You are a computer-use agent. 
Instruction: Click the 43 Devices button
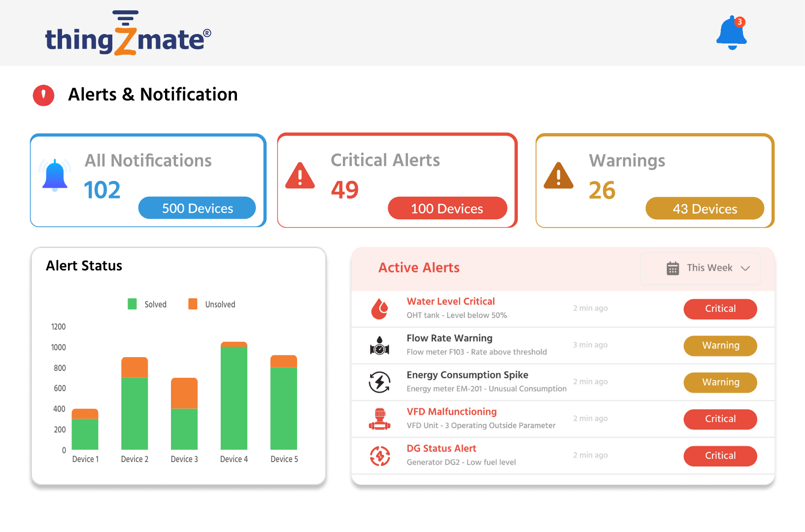click(704, 209)
